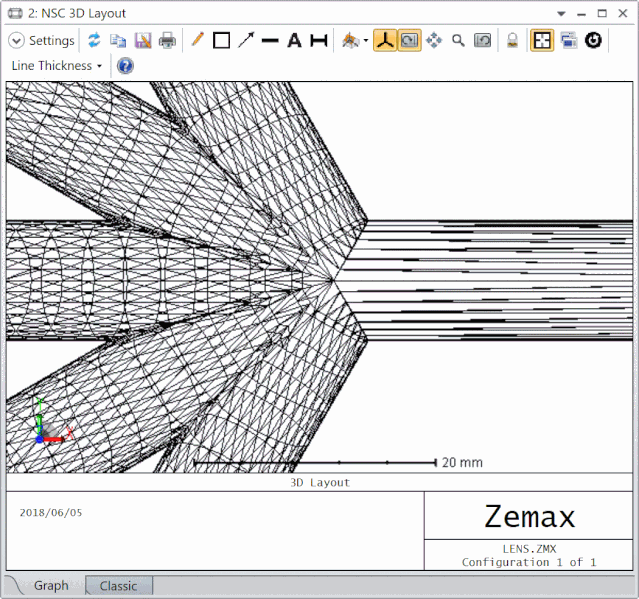The height and width of the screenshot is (599, 639).
Task: Open the camera view dropdown arrow
Action: pyautogui.click(x=366, y=41)
